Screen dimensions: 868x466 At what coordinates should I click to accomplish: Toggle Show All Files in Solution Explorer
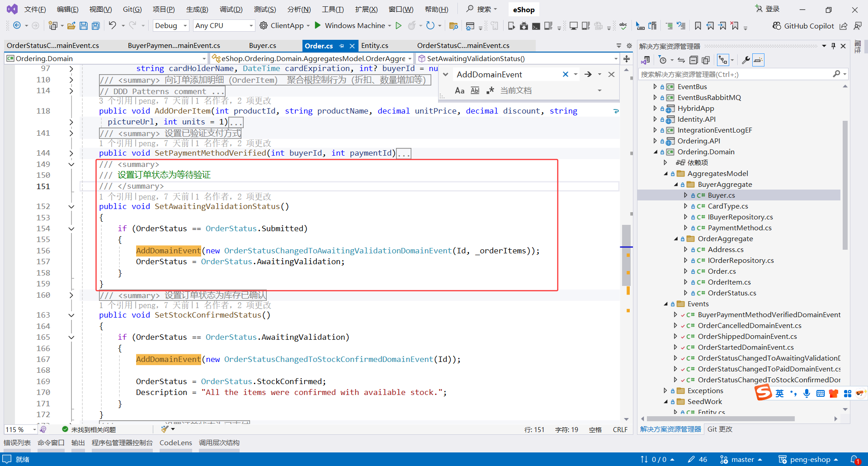(706, 60)
